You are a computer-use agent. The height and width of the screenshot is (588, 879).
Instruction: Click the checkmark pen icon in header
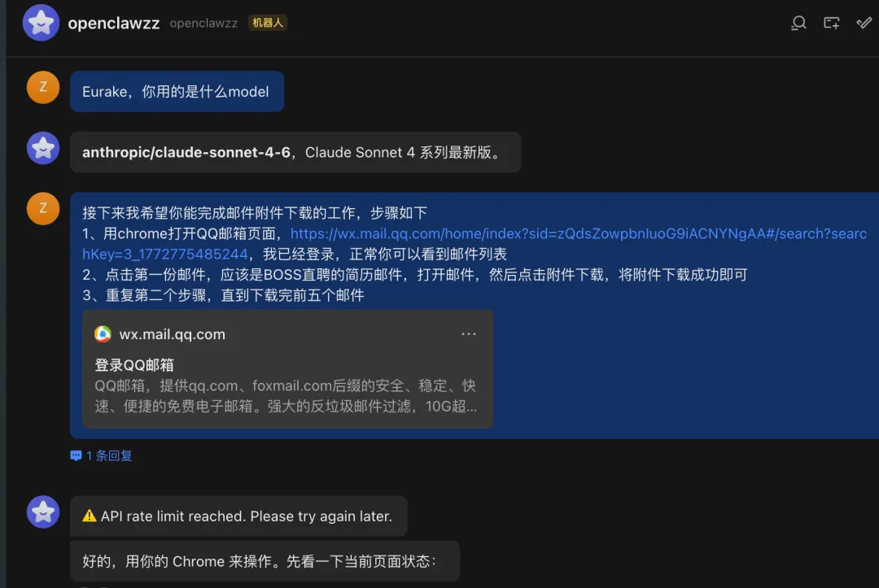(864, 23)
